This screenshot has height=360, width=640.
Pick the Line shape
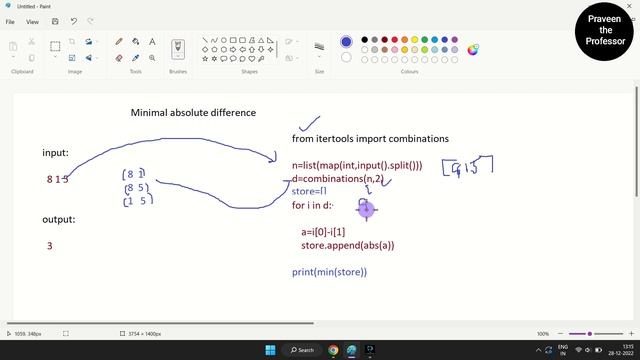click(205, 40)
